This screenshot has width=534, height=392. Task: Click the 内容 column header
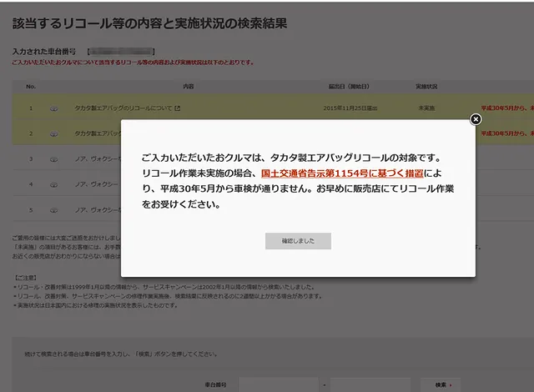(x=189, y=87)
